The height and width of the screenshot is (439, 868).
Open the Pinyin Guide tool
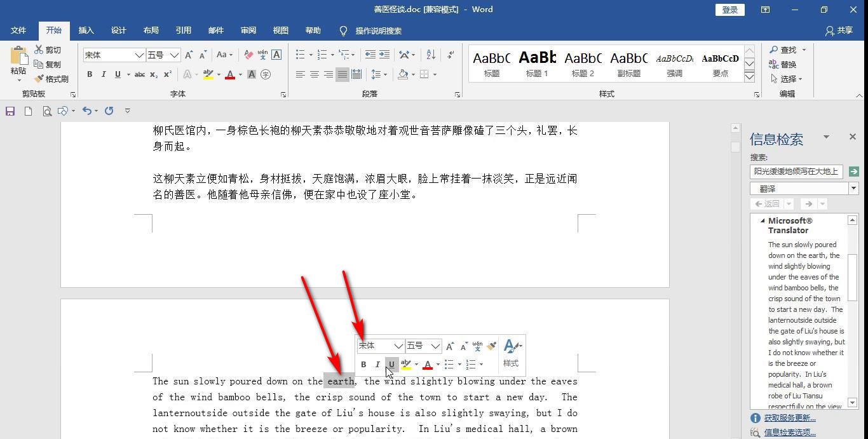(263, 55)
